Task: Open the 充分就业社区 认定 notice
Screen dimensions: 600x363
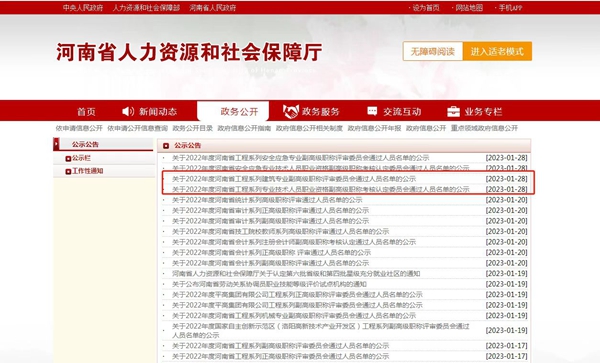Action: (x=296, y=273)
